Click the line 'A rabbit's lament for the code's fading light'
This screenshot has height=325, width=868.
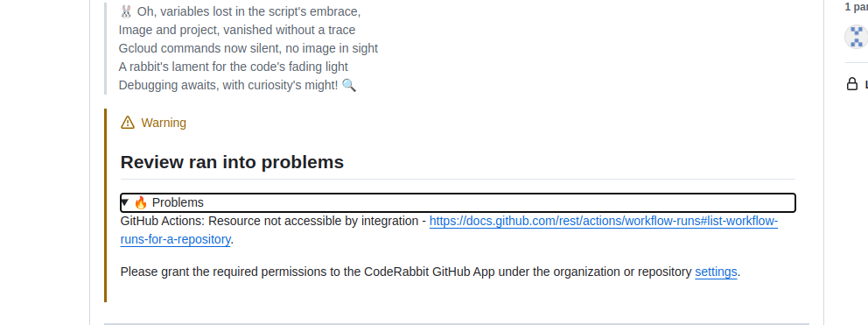(233, 67)
